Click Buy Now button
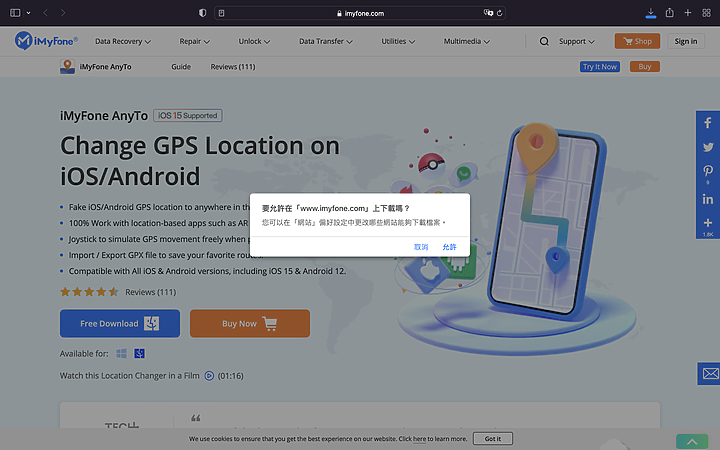Screen dimensions: 720x450 [x=250, y=323]
